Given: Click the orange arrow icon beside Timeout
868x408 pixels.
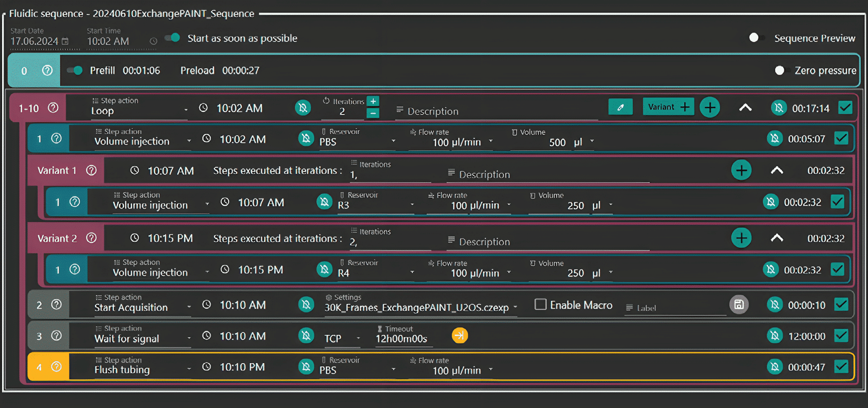Looking at the screenshot, I should pos(459,335).
